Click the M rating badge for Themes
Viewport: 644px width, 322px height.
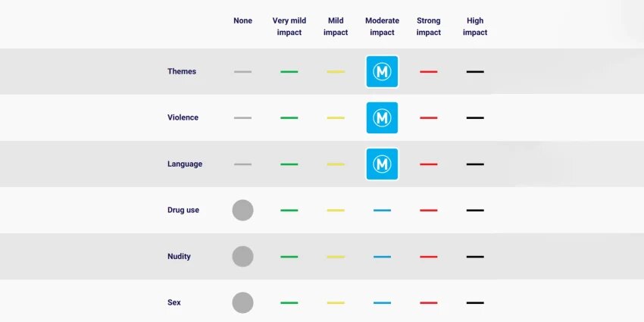coord(382,71)
